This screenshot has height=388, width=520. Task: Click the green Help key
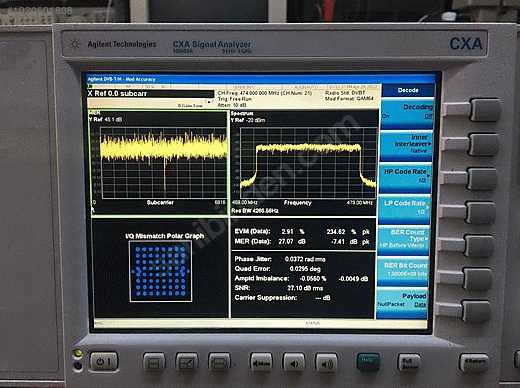368,362
